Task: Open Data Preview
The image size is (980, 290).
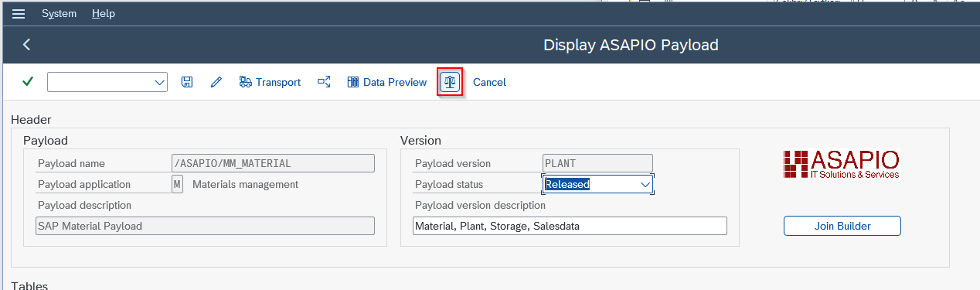Action: click(x=386, y=82)
